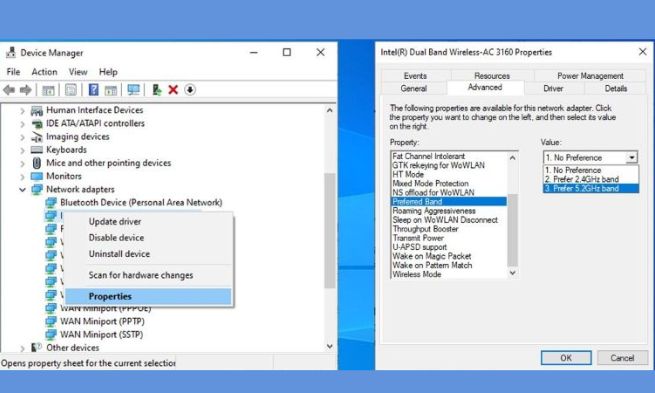Viewport: 655px width, 393px height.
Task: Expand the Keyboards node
Action: click(x=22, y=150)
